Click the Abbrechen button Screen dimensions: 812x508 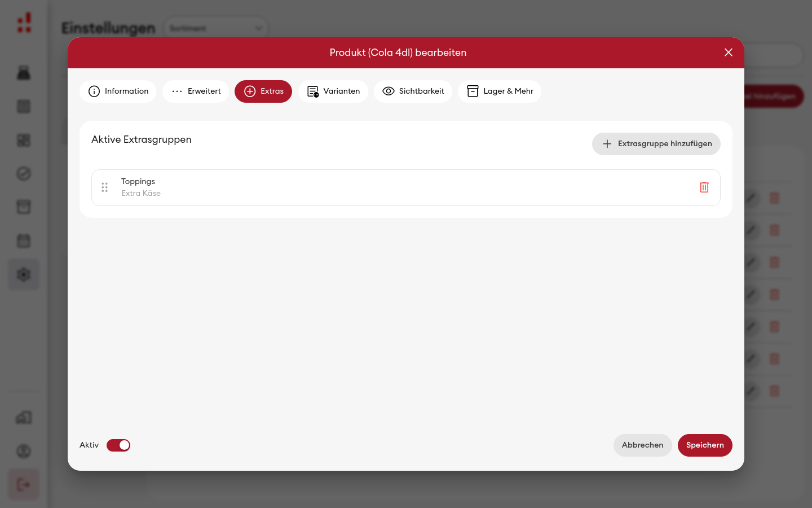click(642, 445)
